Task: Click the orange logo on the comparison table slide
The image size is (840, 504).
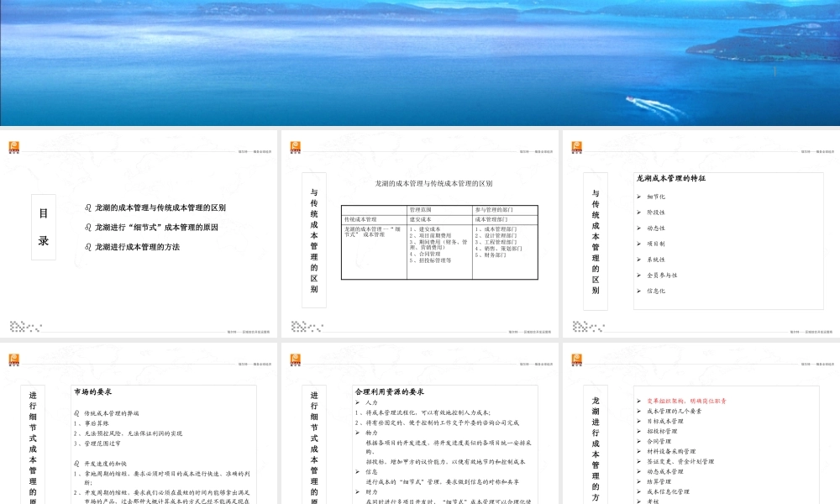Action: [x=295, y=147]
